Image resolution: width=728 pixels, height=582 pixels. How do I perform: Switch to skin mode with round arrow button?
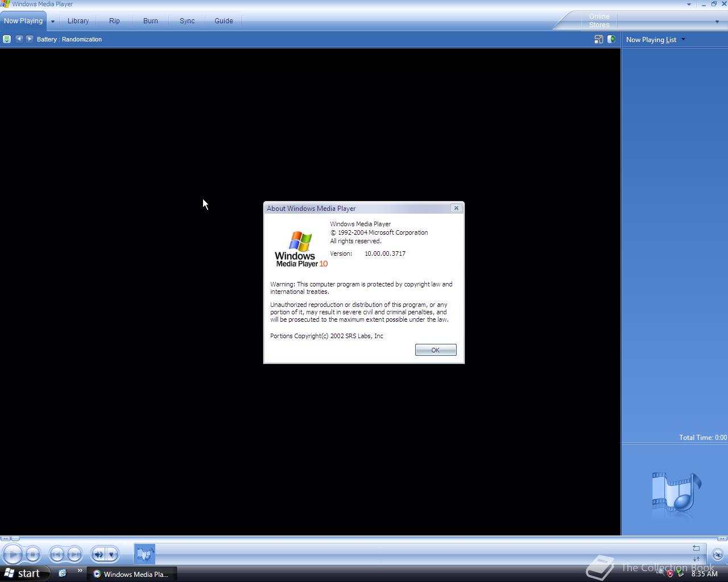pos(717,555)
